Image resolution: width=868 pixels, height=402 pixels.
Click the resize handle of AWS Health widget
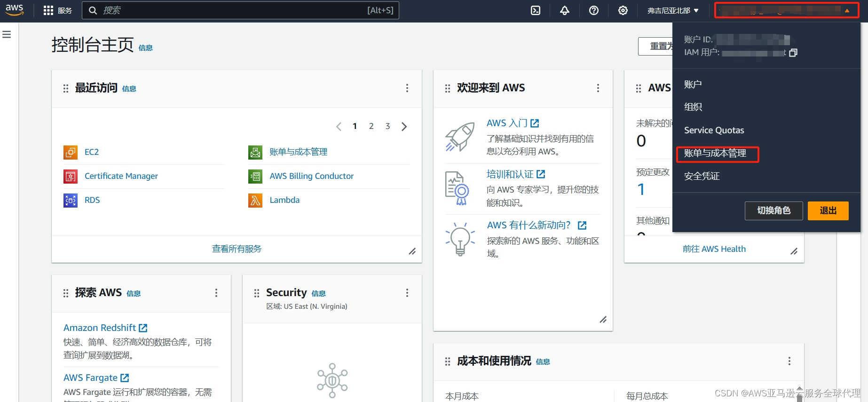[x=794, y=251]
